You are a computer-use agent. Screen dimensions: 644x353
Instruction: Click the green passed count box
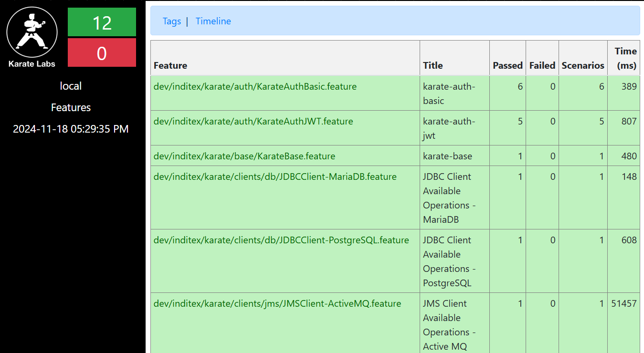coord(102,22)
